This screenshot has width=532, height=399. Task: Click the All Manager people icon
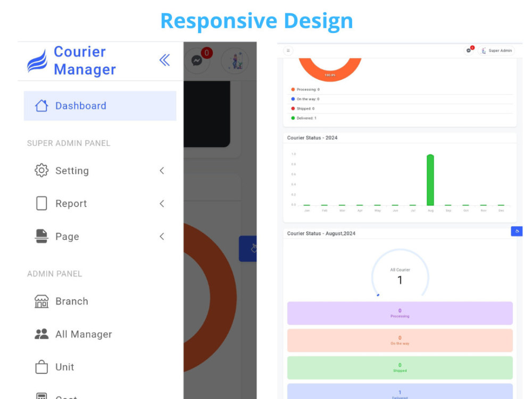click(41, 334)
